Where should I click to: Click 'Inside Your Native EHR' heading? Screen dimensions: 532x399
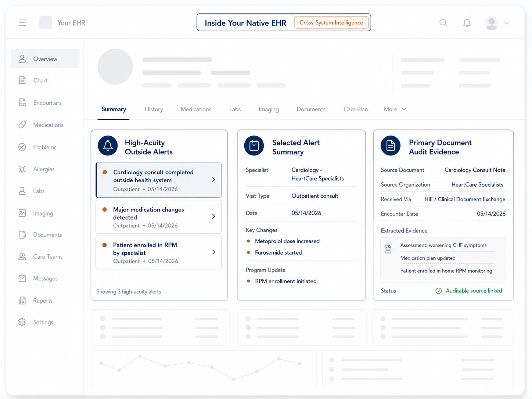click(x=245, y=23)
